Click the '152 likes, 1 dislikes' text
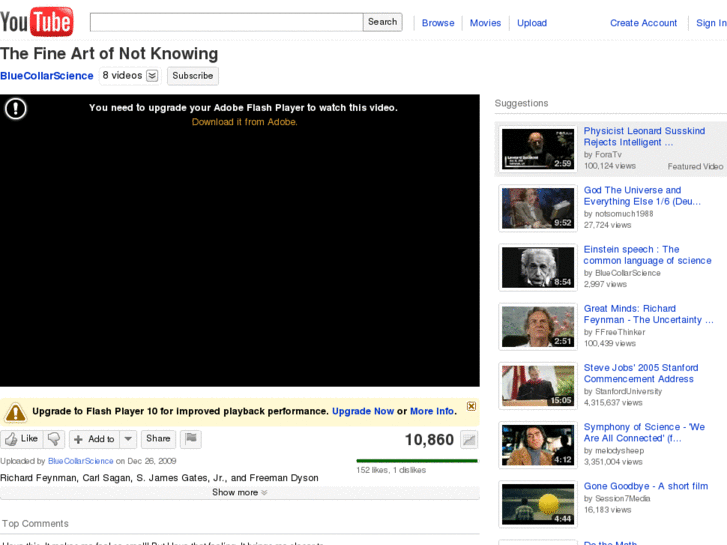Screen dimensions: 727x545 pyautogui.click(x=391, y=470)
